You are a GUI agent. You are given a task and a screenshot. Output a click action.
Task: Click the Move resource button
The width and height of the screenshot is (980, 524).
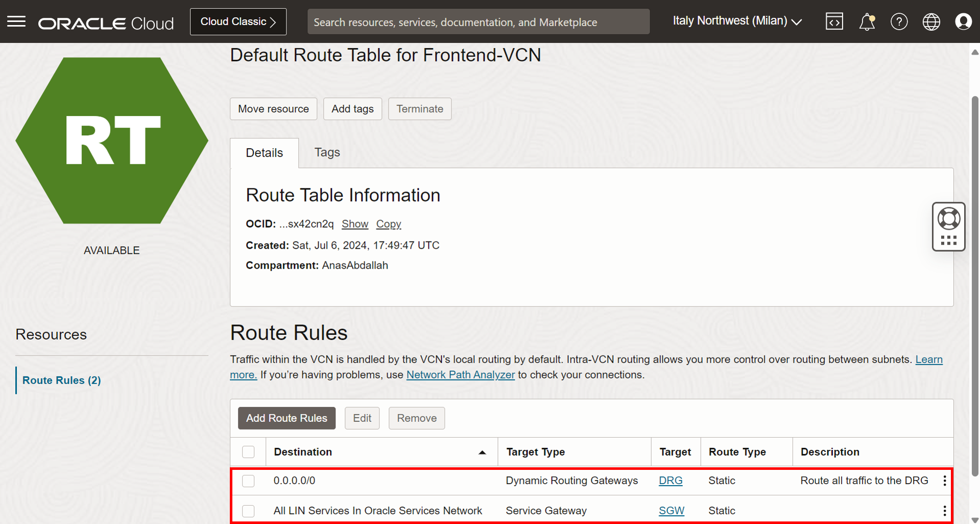(x=273, y=109)
